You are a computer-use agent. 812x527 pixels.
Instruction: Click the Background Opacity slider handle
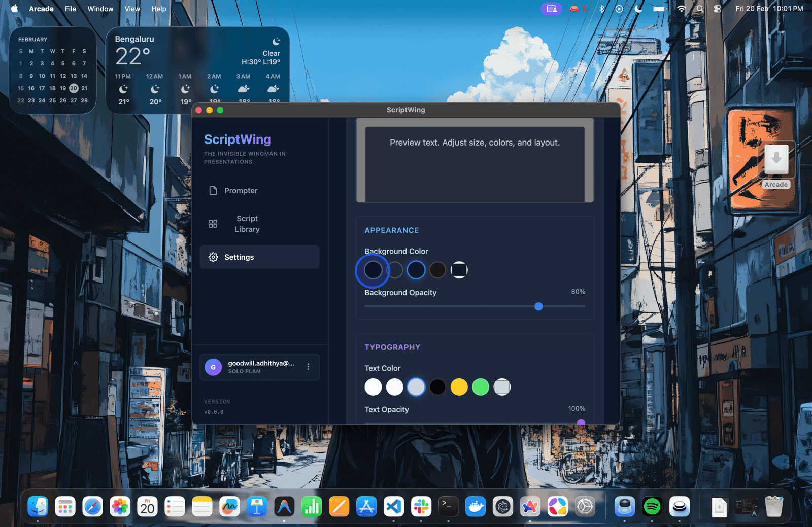[x=538, y=306]
